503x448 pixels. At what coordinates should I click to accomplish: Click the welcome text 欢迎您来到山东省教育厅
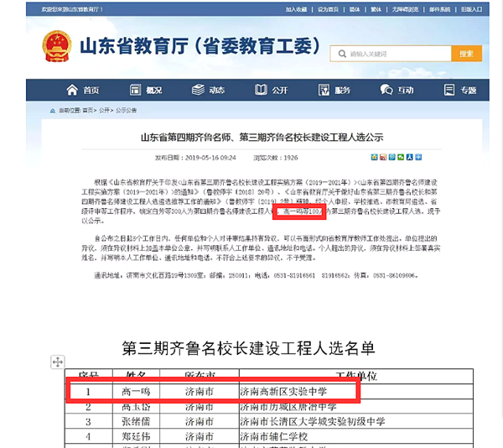click(72, 9)
